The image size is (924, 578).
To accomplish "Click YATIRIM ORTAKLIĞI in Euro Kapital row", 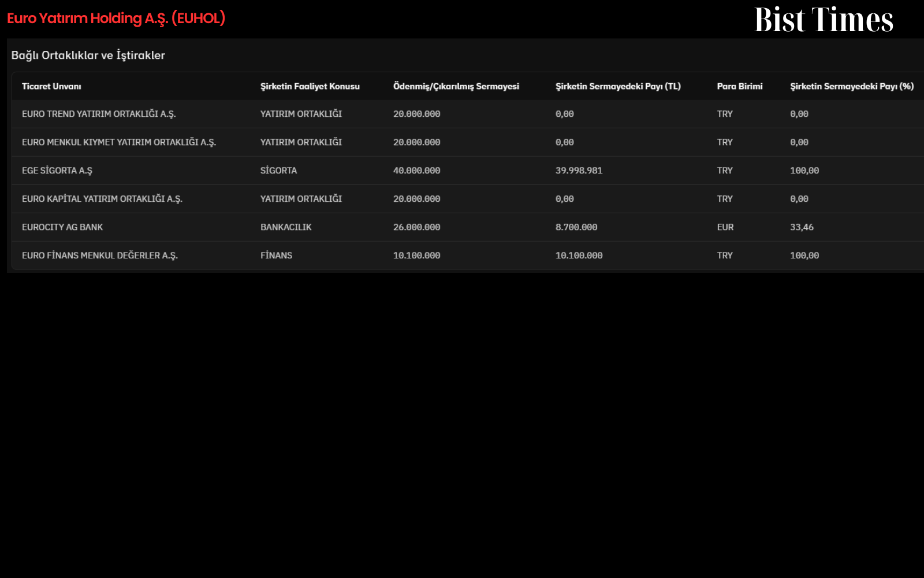I will click(x=301, y=199).
